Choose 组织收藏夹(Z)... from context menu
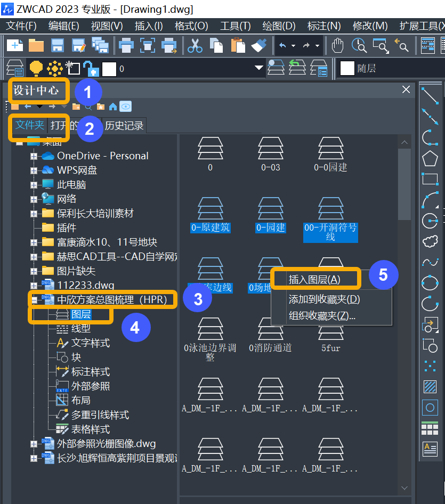This screenshot has width=445, height=504. coord(322,316)
